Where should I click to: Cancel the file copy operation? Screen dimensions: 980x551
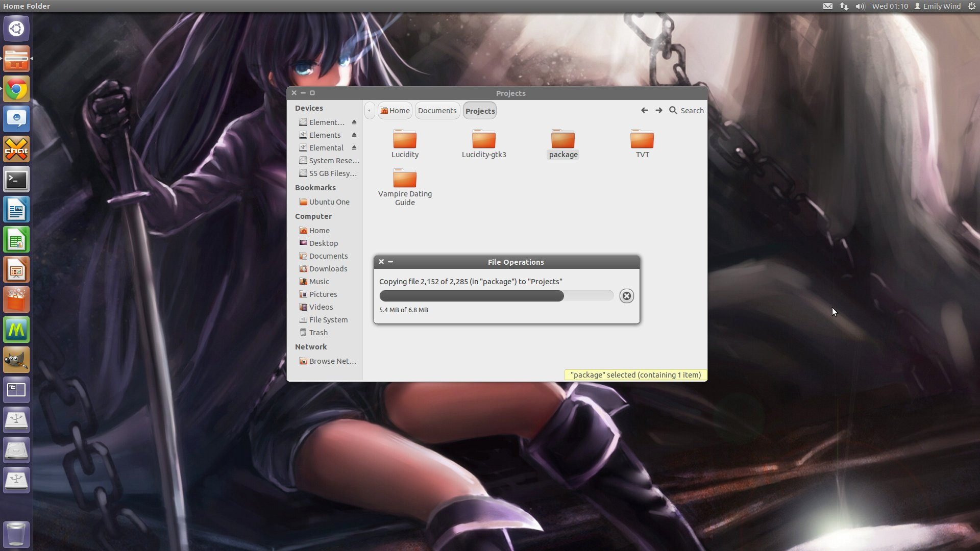tap(626, 296)
